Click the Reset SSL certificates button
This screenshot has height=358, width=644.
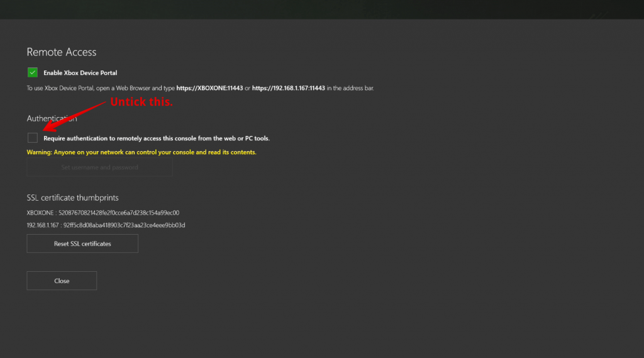tap(82, 243)
